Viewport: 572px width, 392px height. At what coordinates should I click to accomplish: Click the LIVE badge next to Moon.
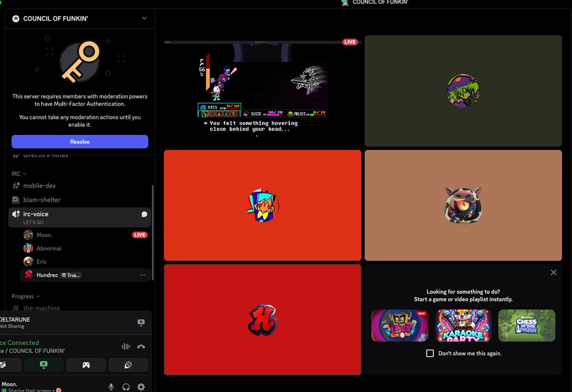[x=140, y=235]
